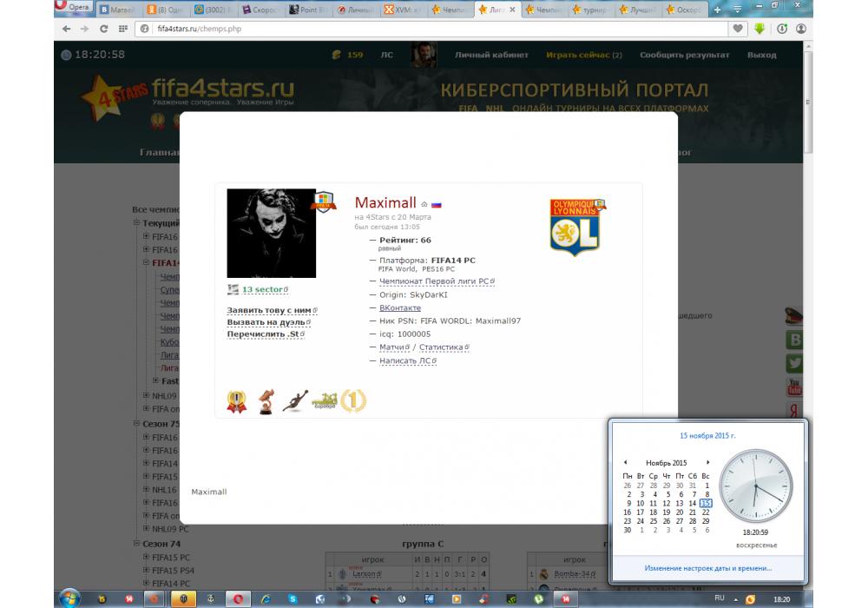Screen dimensions: 868x608
Task: Click the green 2x2 badge award icon
Action: pyautogui.click(x=325, y=401)
